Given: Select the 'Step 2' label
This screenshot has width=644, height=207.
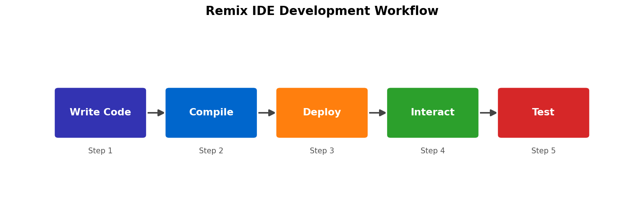Looking at the screenshot, I should (x=211, y=151).
